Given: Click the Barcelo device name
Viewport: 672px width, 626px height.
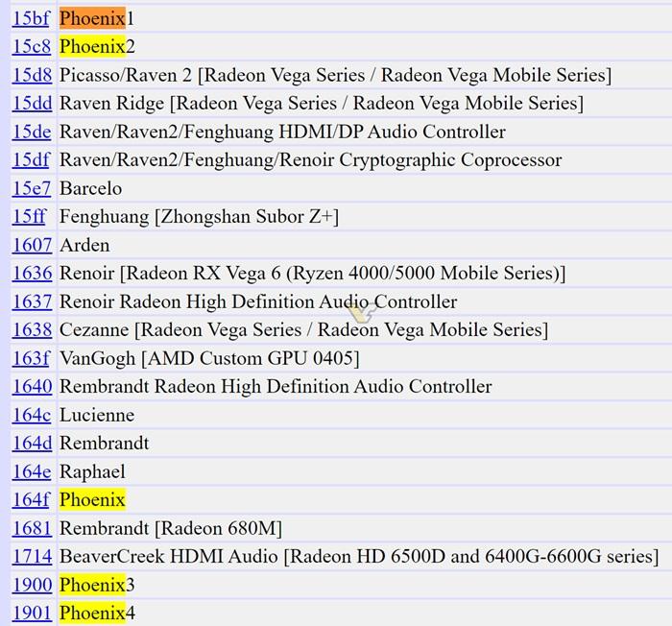Looking at the screenshot, I should coord(91,188).
